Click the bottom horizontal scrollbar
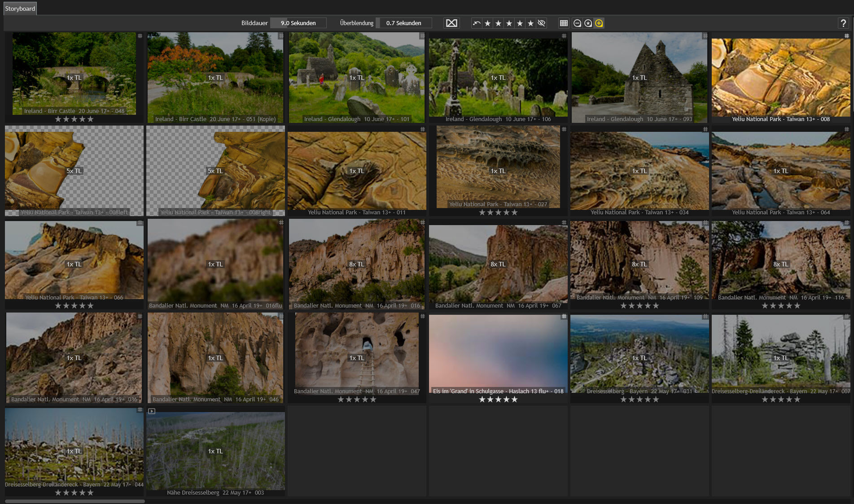This screenshot has height=504, width=854. 74,501
